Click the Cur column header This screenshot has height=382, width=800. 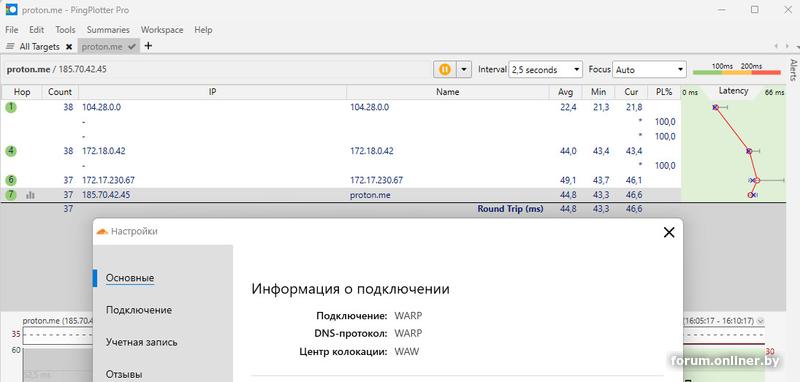[631, 92]
